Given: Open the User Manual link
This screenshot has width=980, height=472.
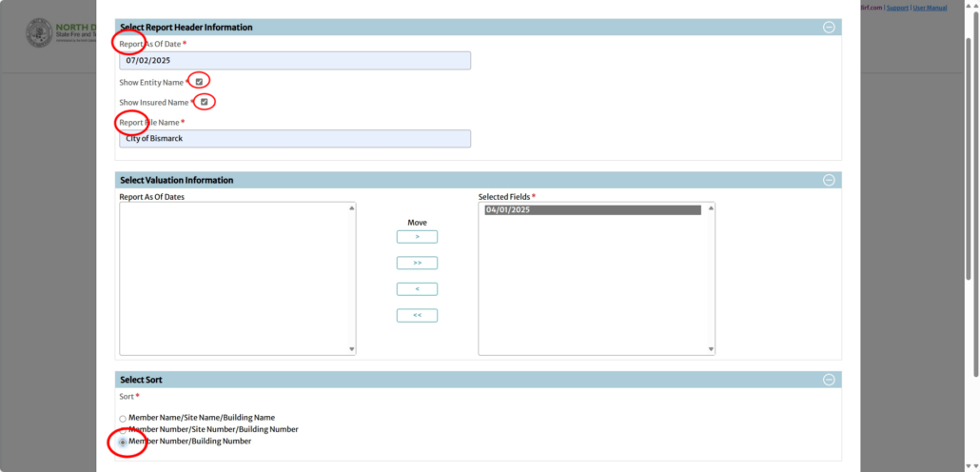Looking at the screenshot, I should click(x=930, y=8).
